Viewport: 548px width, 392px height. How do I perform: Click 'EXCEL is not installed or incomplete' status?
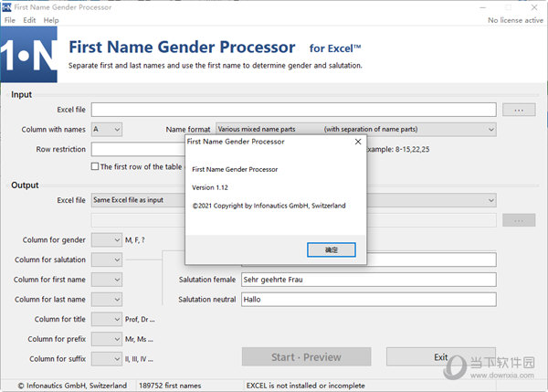pyautogui.click(x=305, y=386)
